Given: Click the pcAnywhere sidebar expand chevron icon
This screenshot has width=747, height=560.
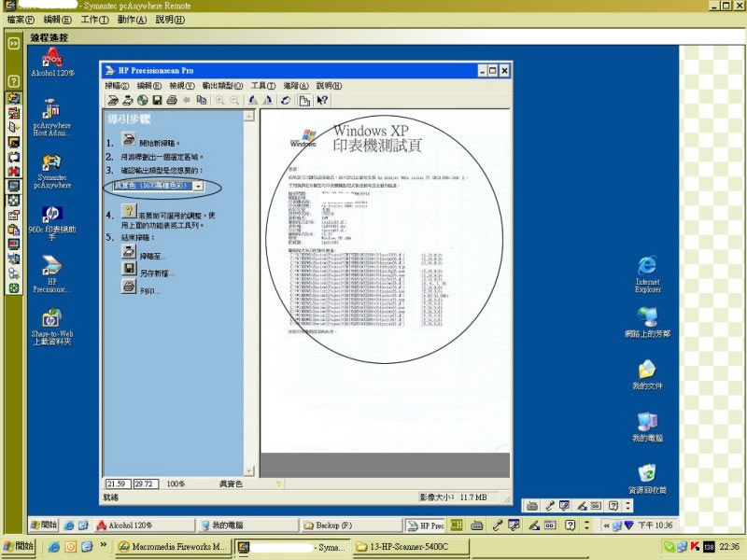Looking at the screenshot, I should pyautogui.click(x=14, y=43).
